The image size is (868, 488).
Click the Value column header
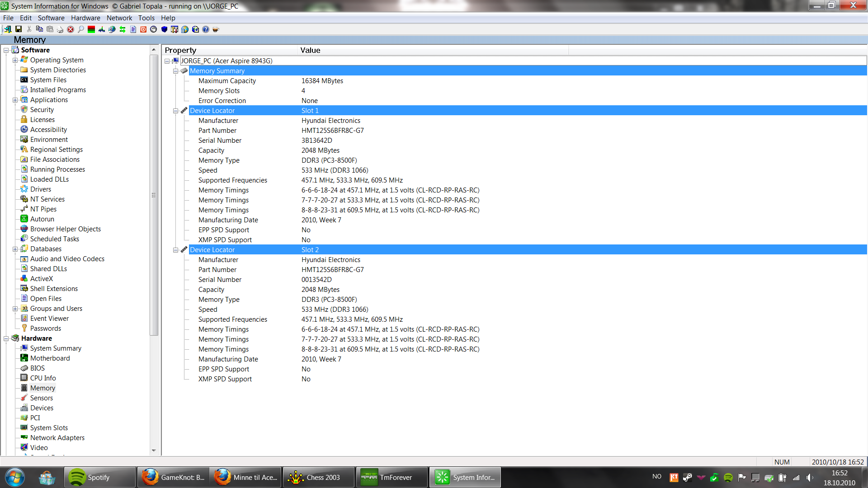tap(433, 50)
